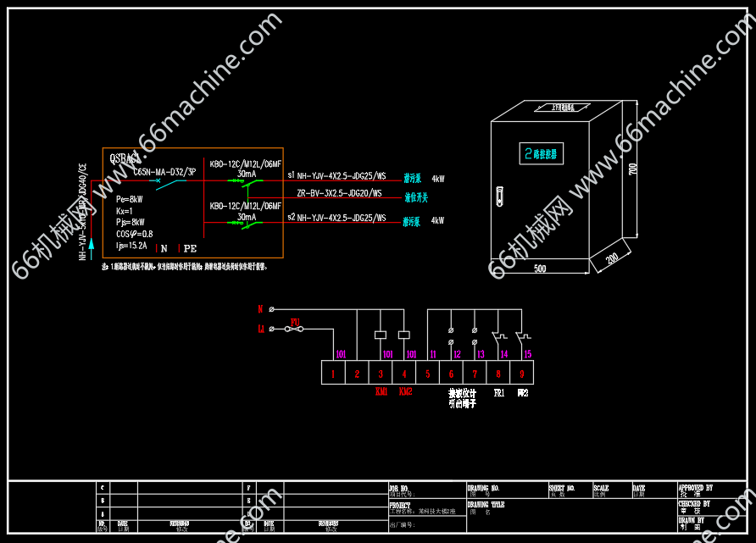Click the cabinet door handle symbol
Viewport: 756px width, 543px height.
coord(500,196)
